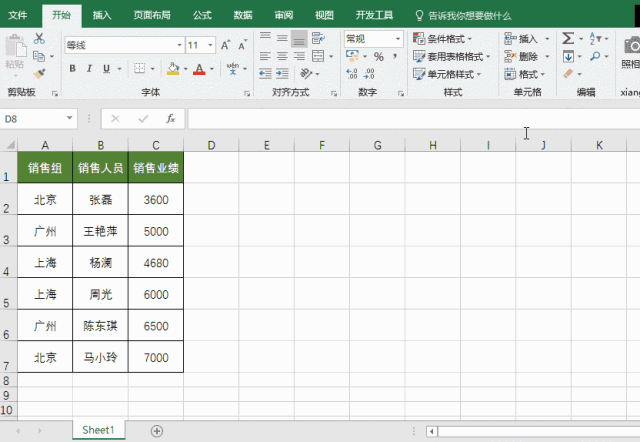Click the Format Painter brush icon
The height and width of the screenshot is (442, 640).
[39, 73]
